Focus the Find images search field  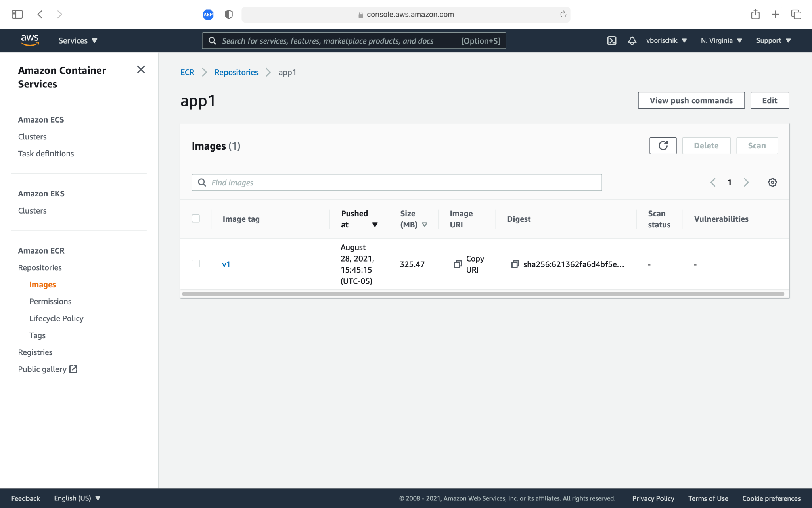(397, 182)
